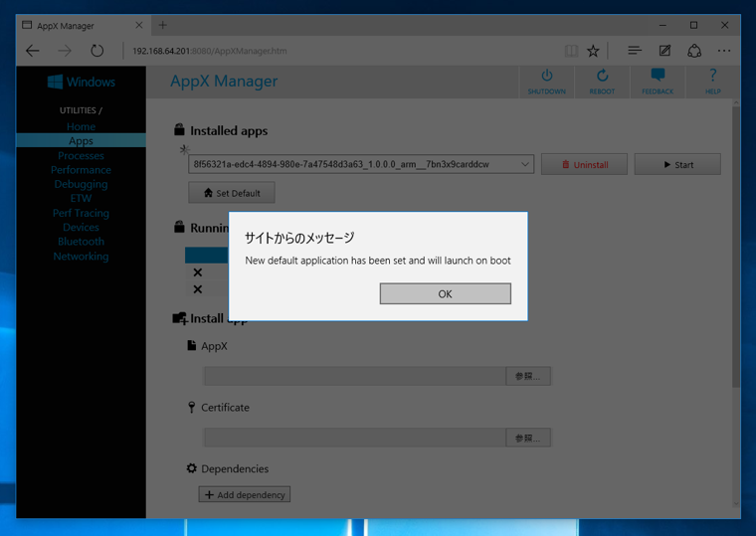Open the Windows logo in sidebar
Viewport: 756px width, 536px height.
pyautogui.click(x=81, y=82)
